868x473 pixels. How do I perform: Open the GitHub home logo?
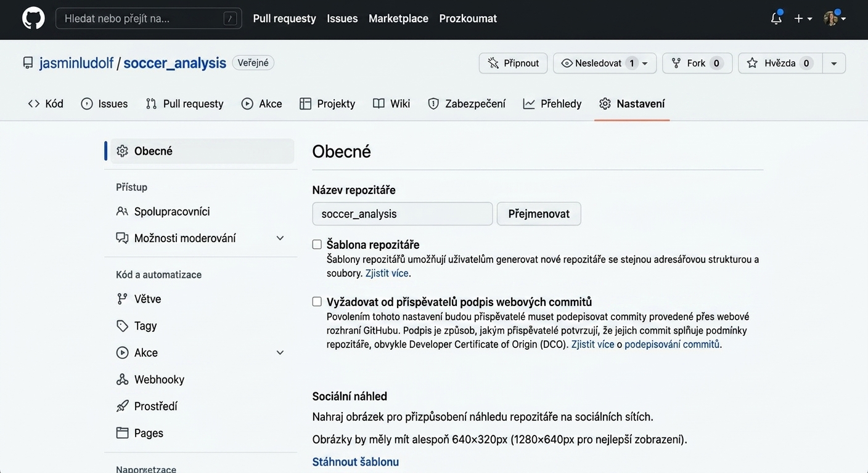pos(33,18)
